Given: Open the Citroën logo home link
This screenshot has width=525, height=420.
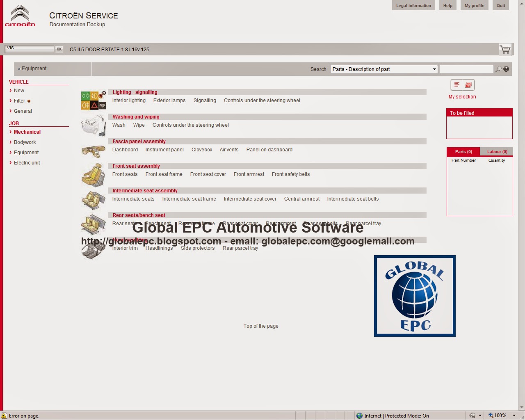Looking at the screenshot, I should (x=20, y=16).
